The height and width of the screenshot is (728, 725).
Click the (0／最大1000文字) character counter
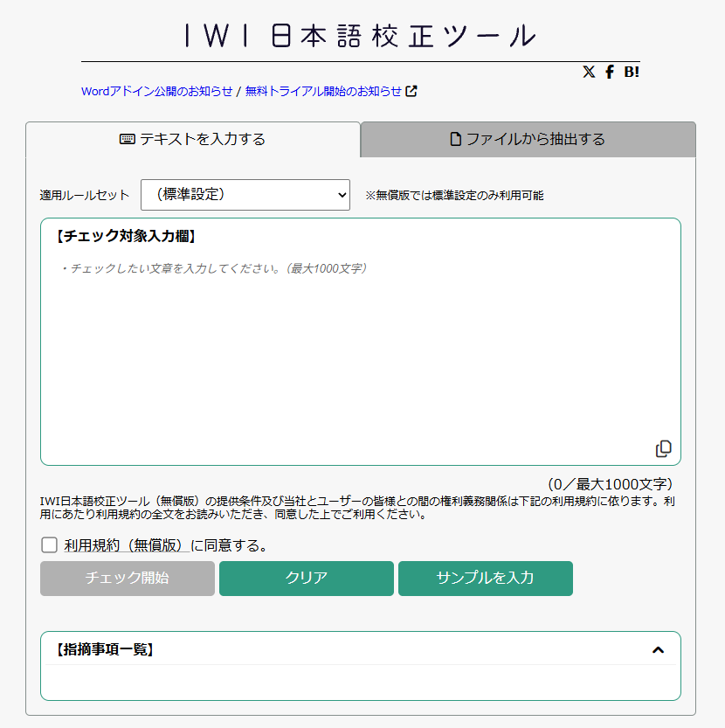click(610, 484)
